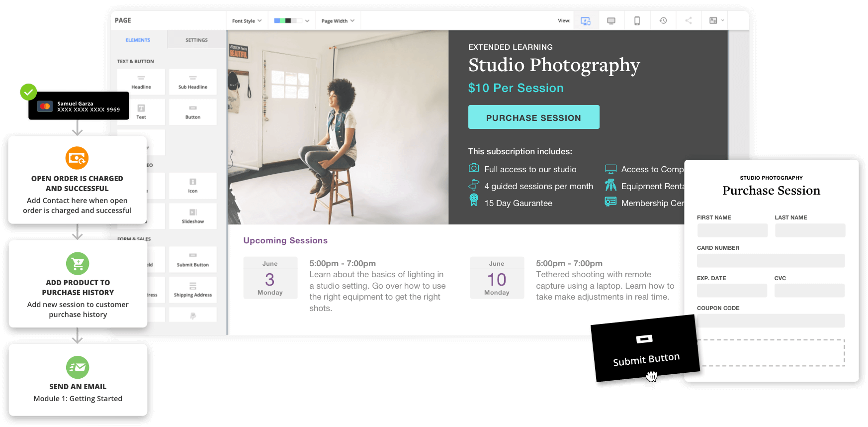This screenshot has height=427, width=868.
Task: Click the green checkmark status badge
Action: 28,92
